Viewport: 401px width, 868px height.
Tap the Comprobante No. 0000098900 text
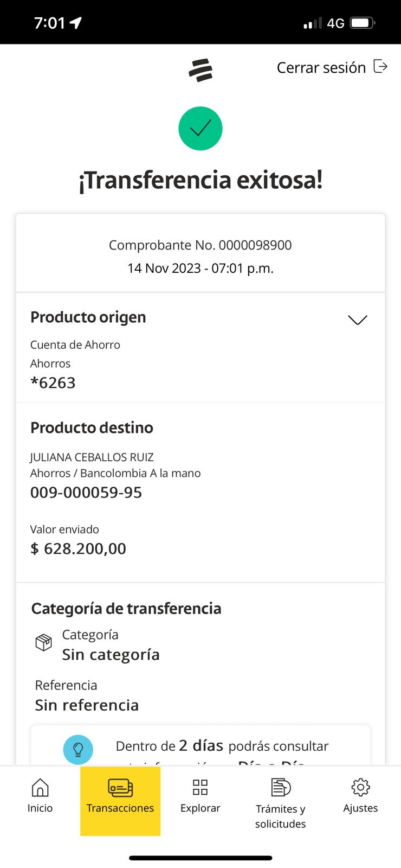tap(200, 245)
